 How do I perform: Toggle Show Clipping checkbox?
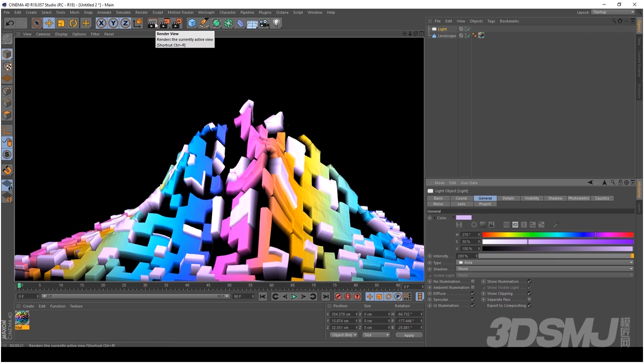(x=530, y=293)
